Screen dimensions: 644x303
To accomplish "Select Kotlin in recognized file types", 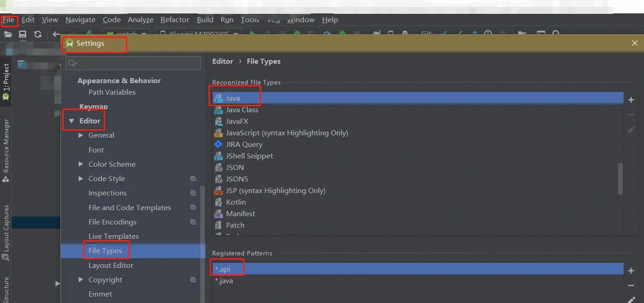I will pyautogui.click(x=236, y=202).
